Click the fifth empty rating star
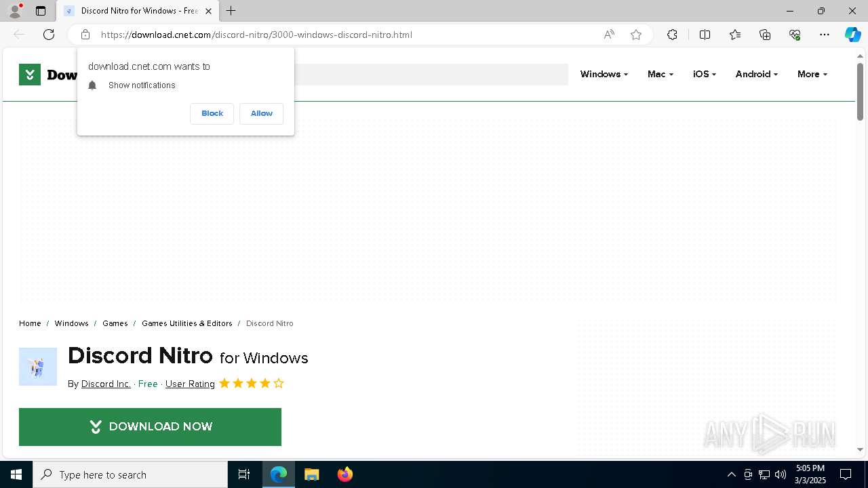 tap(279, 383)
